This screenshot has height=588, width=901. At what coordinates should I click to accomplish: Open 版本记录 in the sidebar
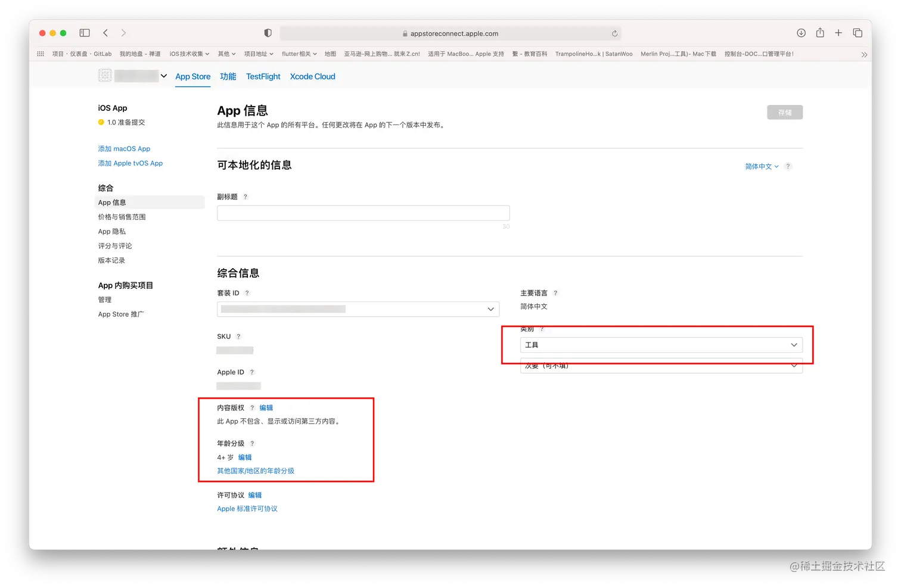[x=111, y=260]
